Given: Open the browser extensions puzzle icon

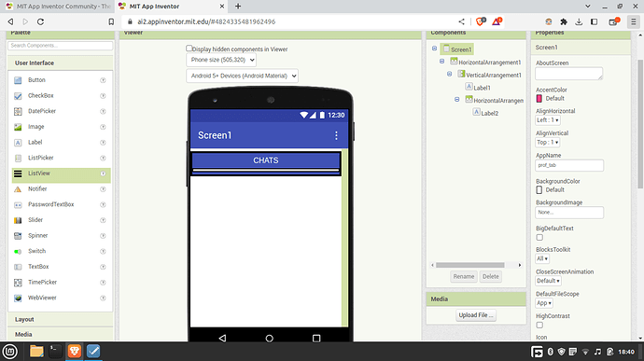Looking at the screenshot, I should click(564, 21).
